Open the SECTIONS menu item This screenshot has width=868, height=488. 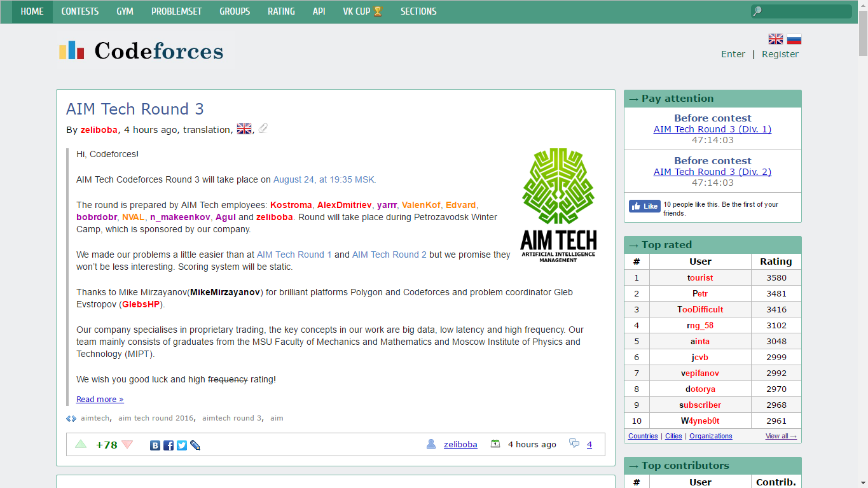point(418,11)
